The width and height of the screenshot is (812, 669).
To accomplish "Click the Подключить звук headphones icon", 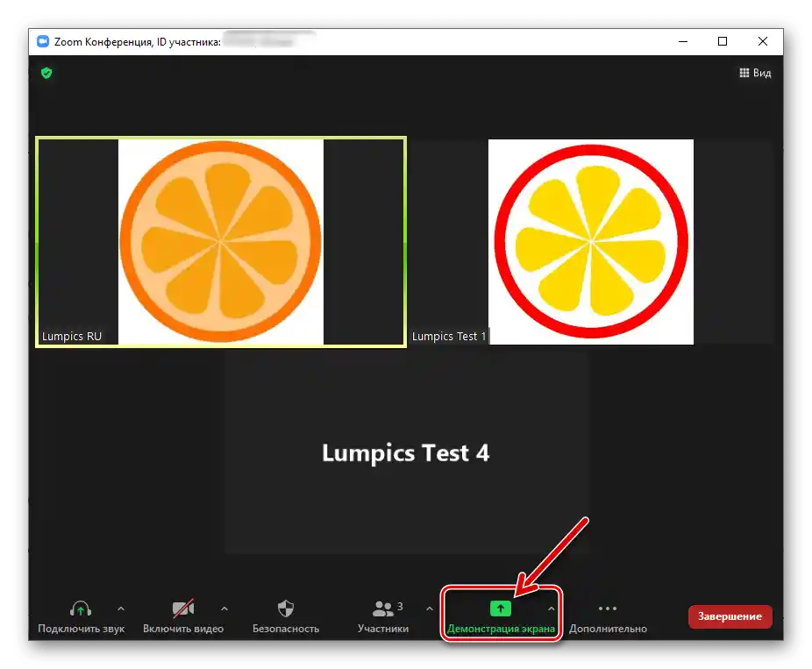I will pos(81,609).
